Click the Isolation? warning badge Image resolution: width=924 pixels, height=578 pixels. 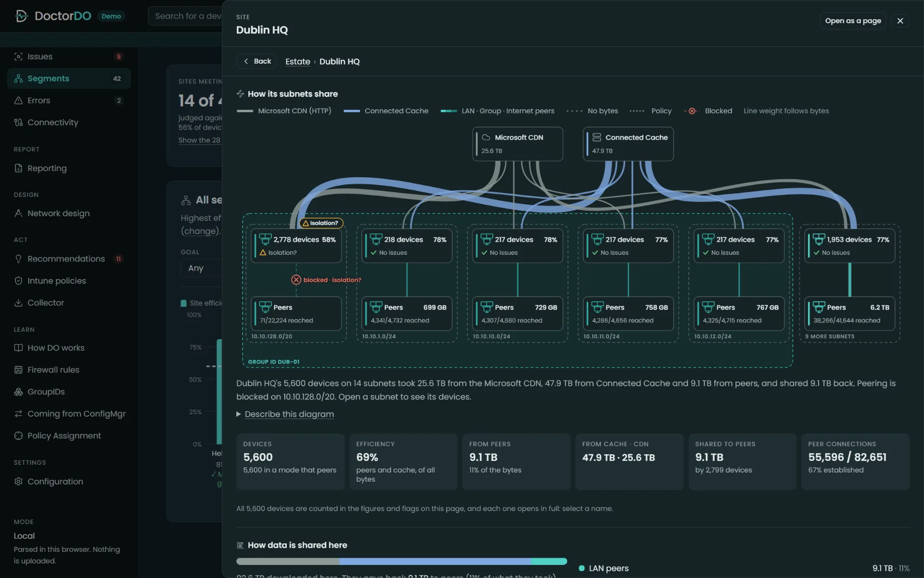[x=321, y=223]
